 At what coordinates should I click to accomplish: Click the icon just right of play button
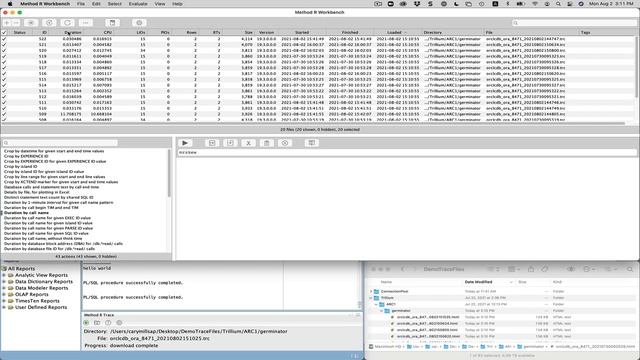pyautogui.click(x=212, y=143)
